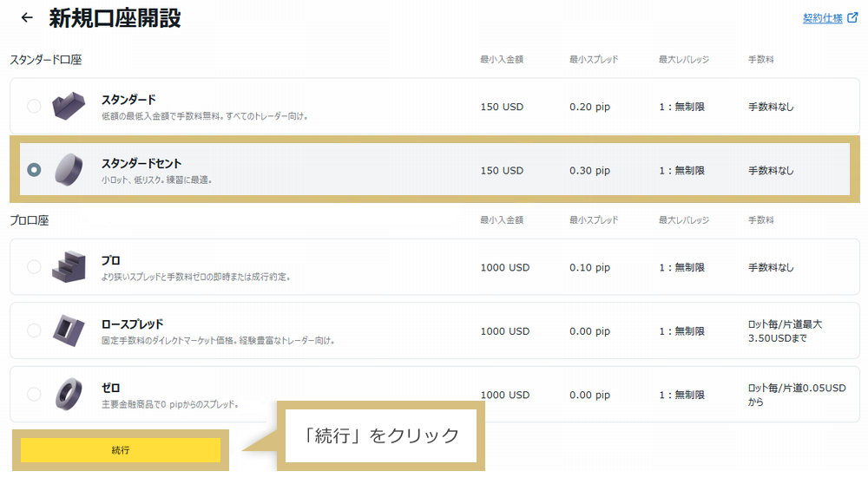Screen dimensions: 868x484
Task: Click the back arrow next to 新規口座開設
Action: pos(27,17)
